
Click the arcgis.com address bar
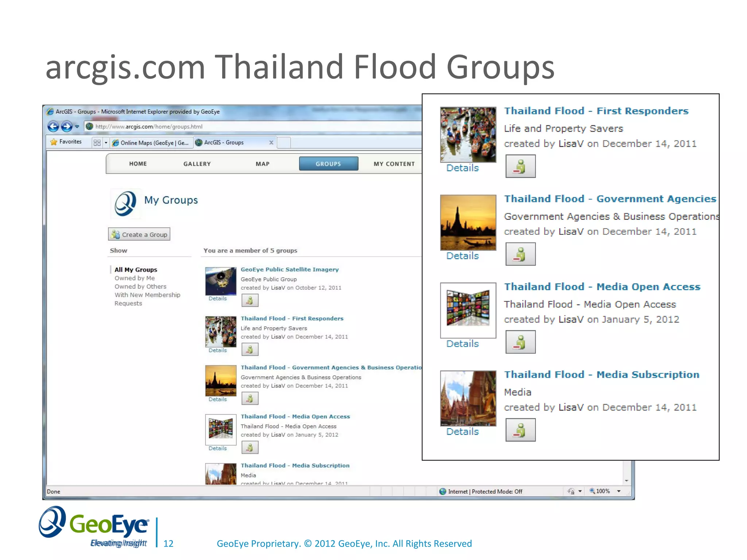tap(253, 127)
